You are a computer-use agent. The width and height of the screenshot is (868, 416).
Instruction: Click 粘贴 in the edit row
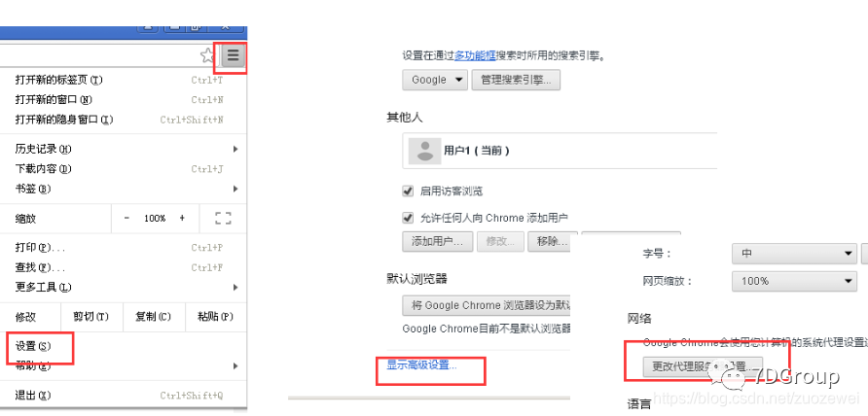(216, 317)
